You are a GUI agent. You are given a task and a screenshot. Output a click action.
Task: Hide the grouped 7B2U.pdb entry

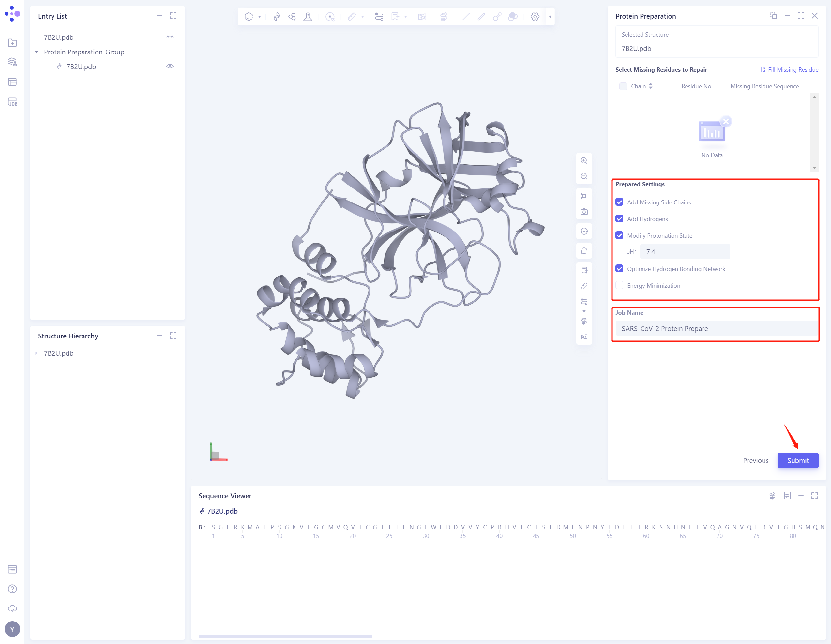[170, 66]
